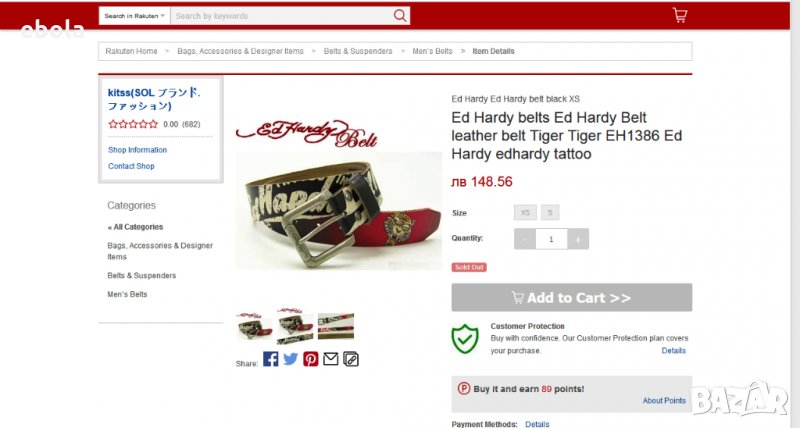Share item via email envelope icon
Viewport: 800px width, 428px height.
[331, 359]
